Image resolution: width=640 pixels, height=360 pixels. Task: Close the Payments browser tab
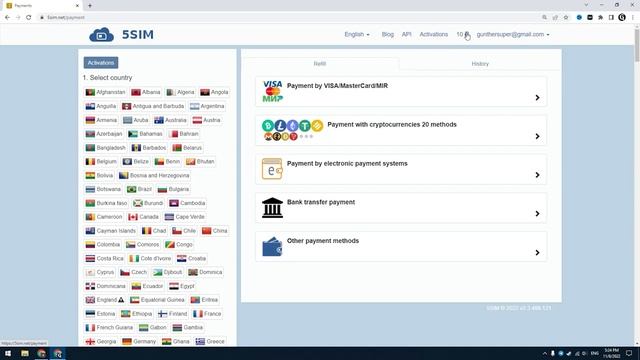click(x=77, y=6)
